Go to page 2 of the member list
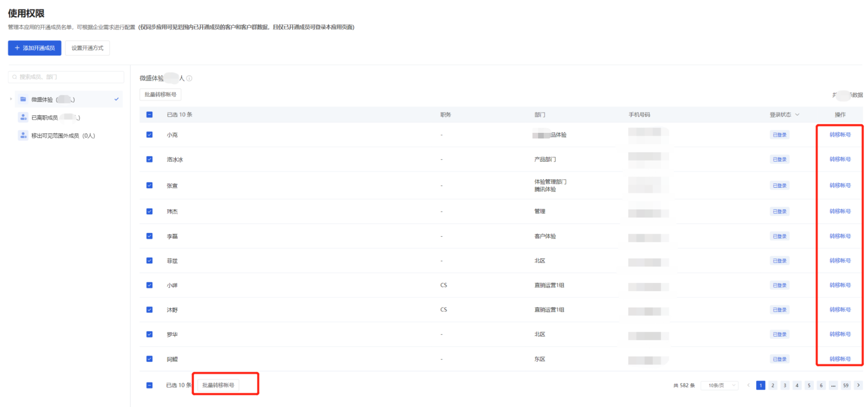This screenshot has height=407, width=868. 773,385
